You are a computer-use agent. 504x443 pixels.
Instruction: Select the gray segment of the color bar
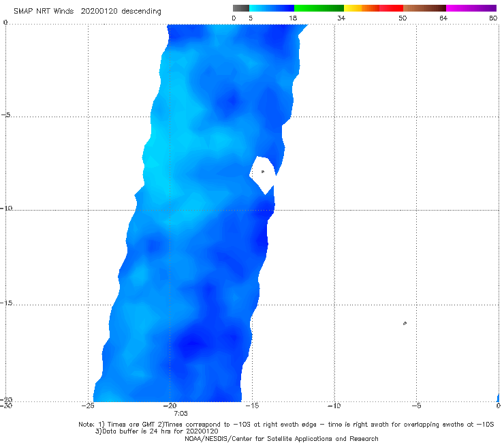coord(241,8)
